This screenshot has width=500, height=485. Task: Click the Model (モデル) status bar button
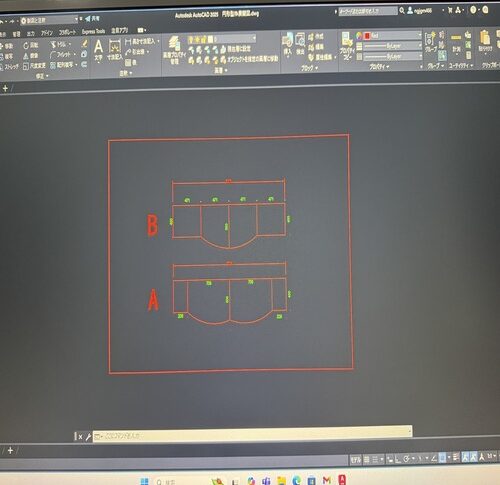356,460
